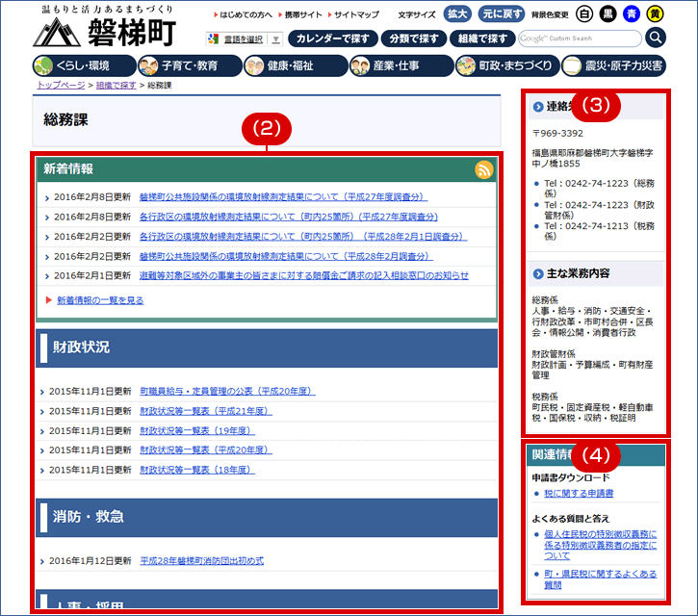Screen dimensions: 698x616
Task: Click the magnifier search button
Action: point(656,38)
